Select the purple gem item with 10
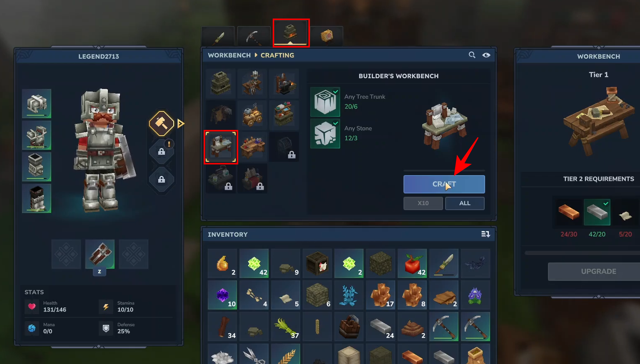The height and width of the screenshot is (364, 640). [222, 295]
